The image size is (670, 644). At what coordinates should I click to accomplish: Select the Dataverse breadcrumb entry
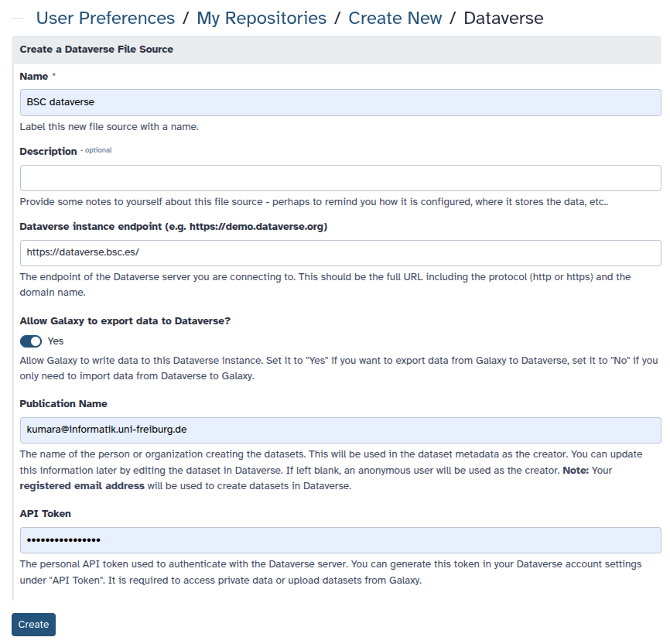tap(503, 18)
